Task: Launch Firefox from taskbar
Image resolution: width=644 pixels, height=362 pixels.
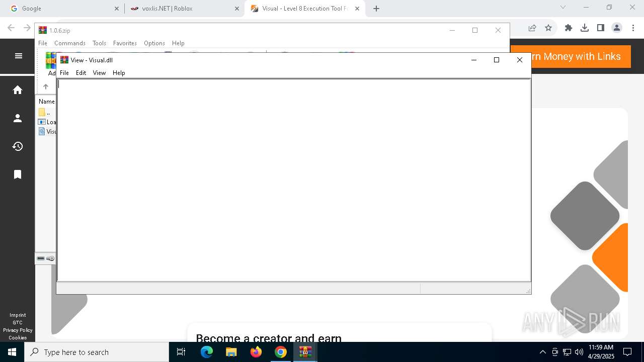Action: [x=256, y=352]
